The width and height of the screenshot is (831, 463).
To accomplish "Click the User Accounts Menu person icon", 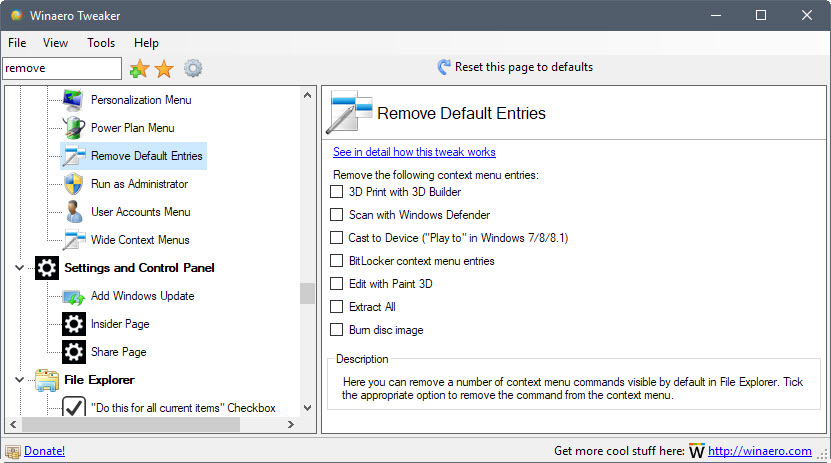I will pyautogui.click(x=74, y=212).
